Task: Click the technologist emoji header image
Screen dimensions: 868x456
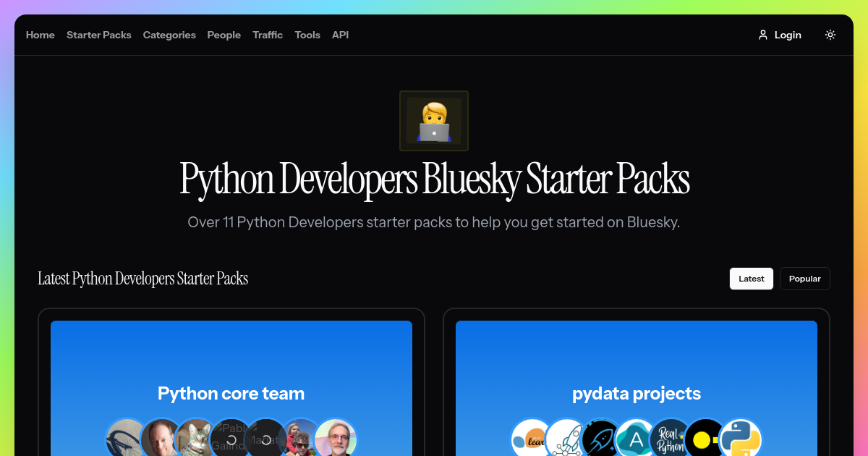Action: pos(434,120)
